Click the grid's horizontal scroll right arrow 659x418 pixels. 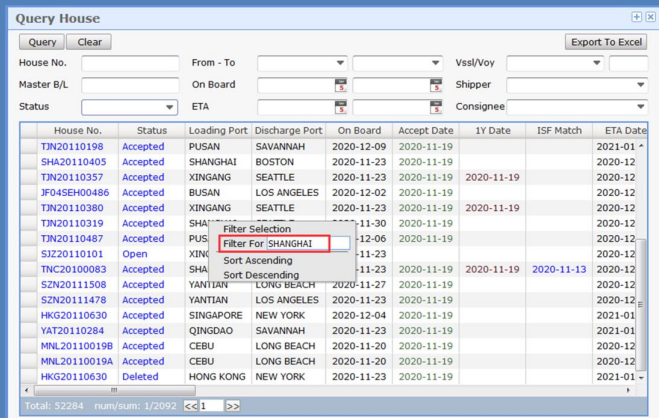tap(630, 389)
